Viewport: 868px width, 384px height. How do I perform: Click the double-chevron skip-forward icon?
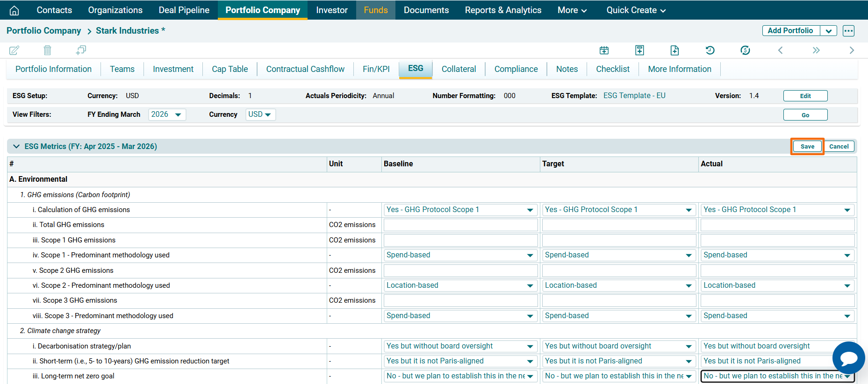click(x=816, y=50)
